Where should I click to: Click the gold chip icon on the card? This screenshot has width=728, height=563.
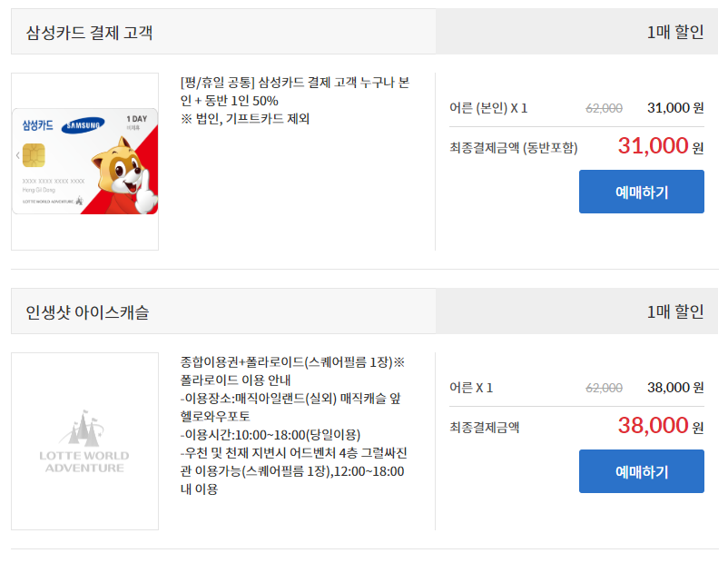(x=34, y=155)
